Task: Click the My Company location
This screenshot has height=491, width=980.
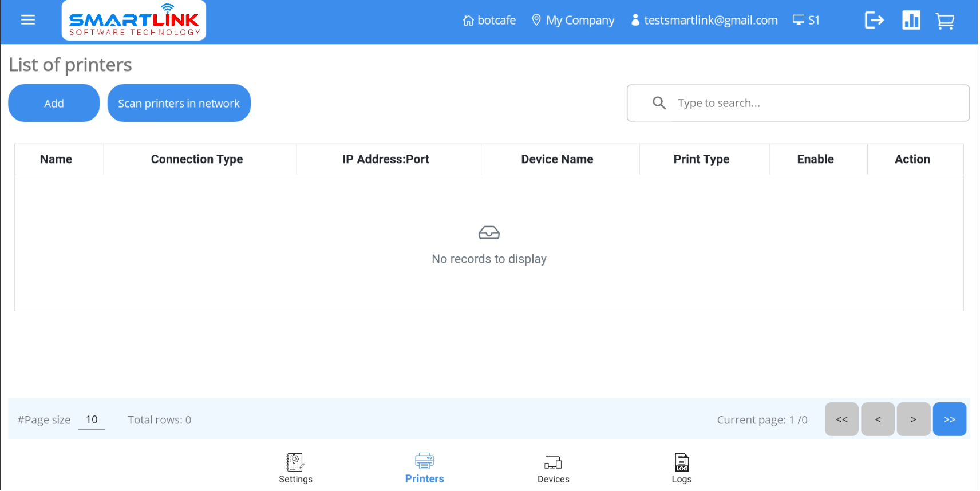Action: tap(574, 21)
